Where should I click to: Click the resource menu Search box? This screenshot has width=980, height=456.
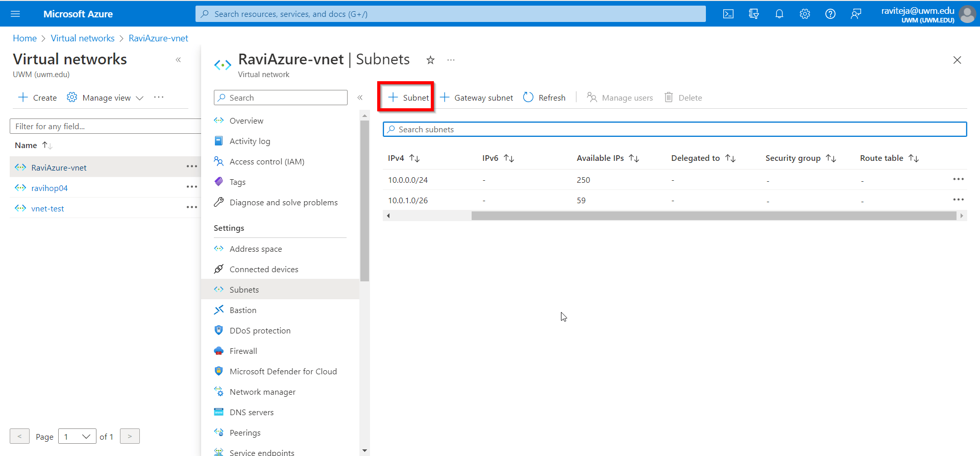281,98
